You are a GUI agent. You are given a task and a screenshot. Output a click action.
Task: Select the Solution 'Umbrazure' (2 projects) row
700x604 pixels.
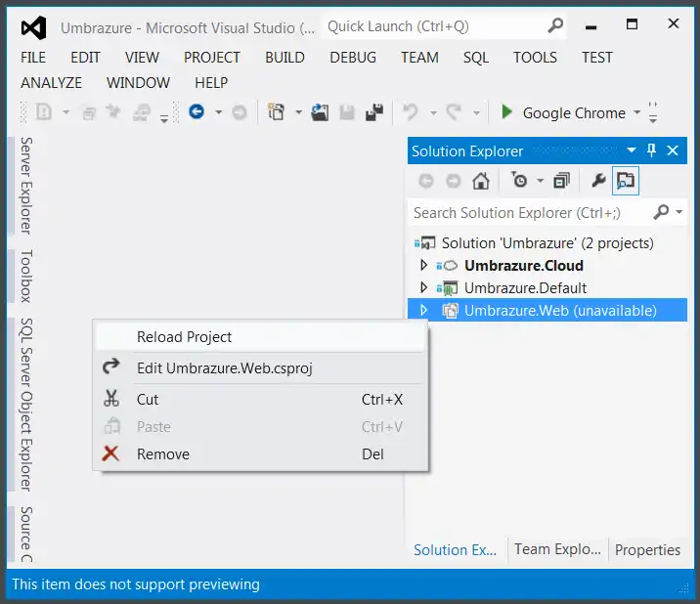click(547, 242)
